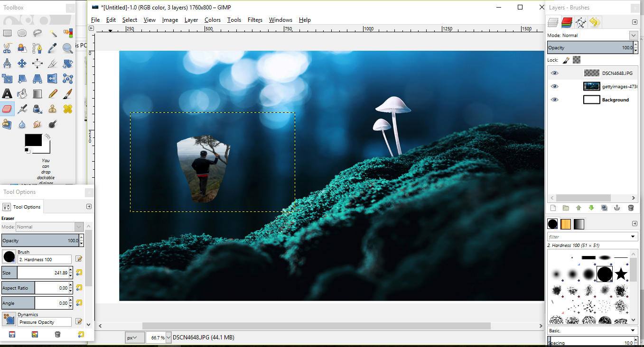Select the Scale tool
The image size is (644, 347).
coord(7,79)
